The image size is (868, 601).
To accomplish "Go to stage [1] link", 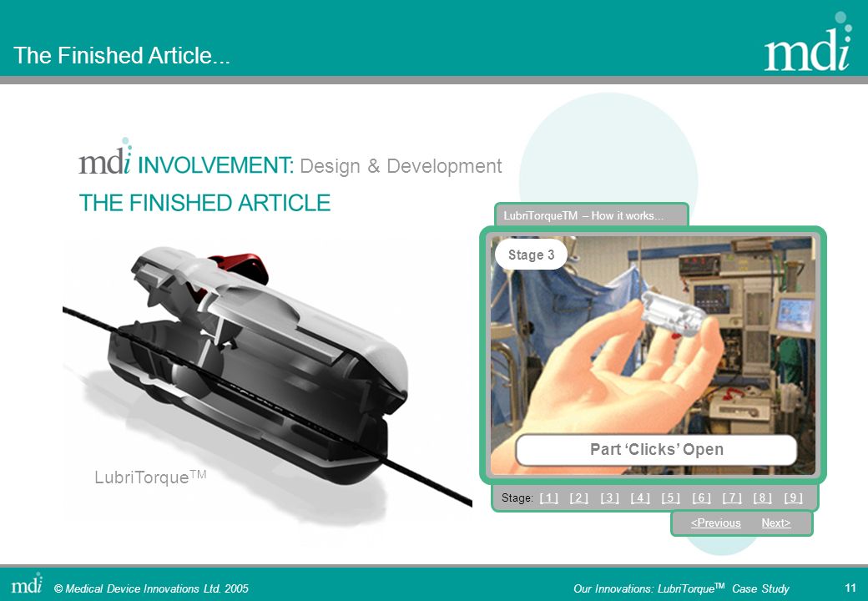I will point(548,497).
